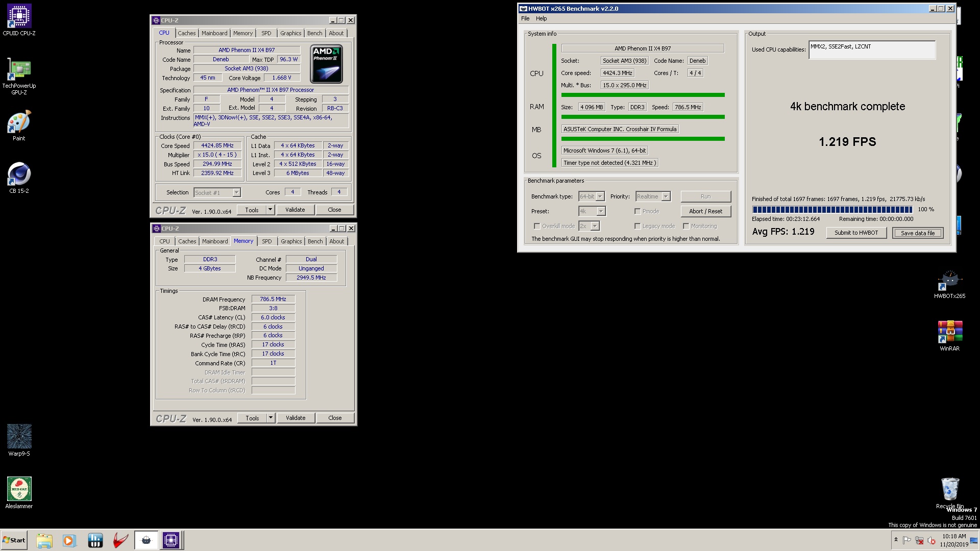Open the Aleslammer desktop icon
Screen dimensions: 980x551
(x=19, y=493)
